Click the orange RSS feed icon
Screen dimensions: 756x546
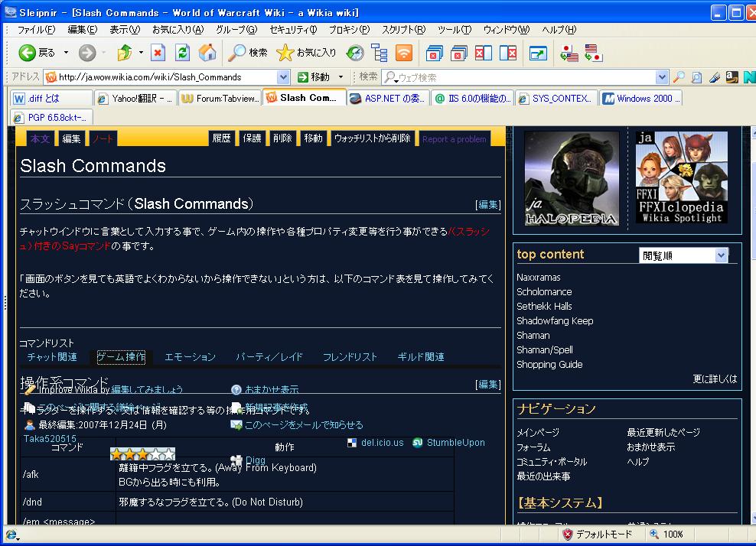pyautogui.click(x=403, y=53)
